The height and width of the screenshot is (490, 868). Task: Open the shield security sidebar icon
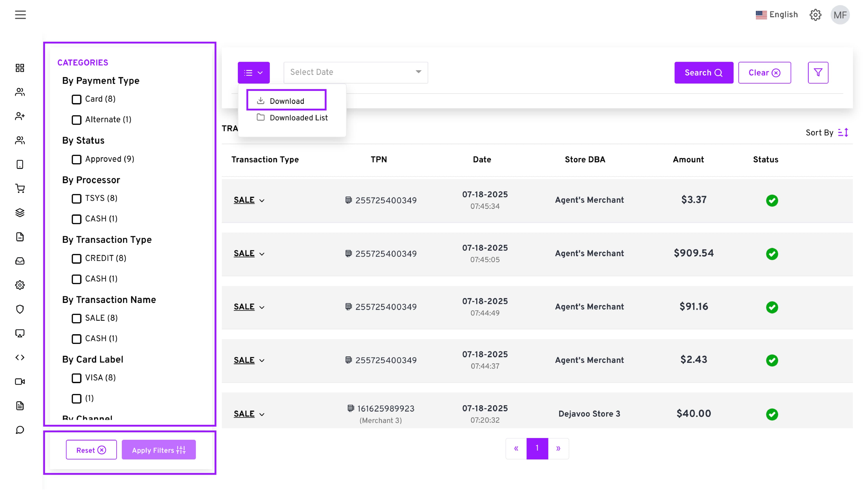pos(20,309)
